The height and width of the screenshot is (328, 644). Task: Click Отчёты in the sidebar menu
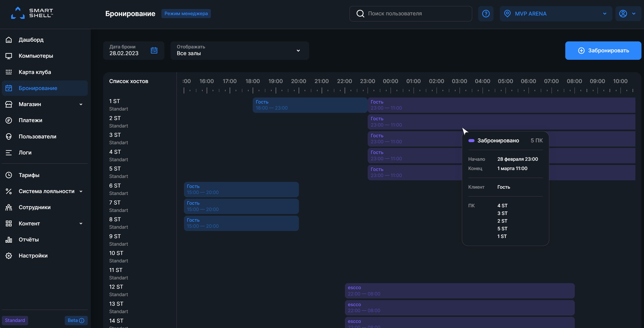click(x=28, y=239)
